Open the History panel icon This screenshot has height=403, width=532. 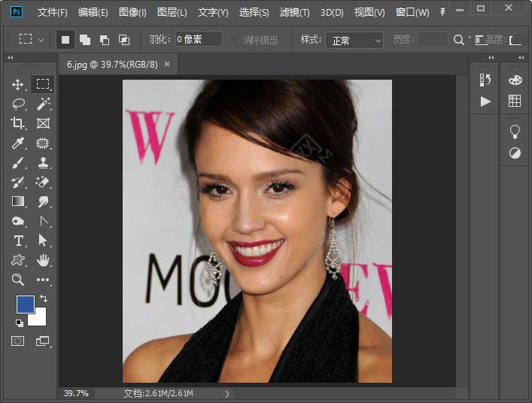tap(485, 80)
